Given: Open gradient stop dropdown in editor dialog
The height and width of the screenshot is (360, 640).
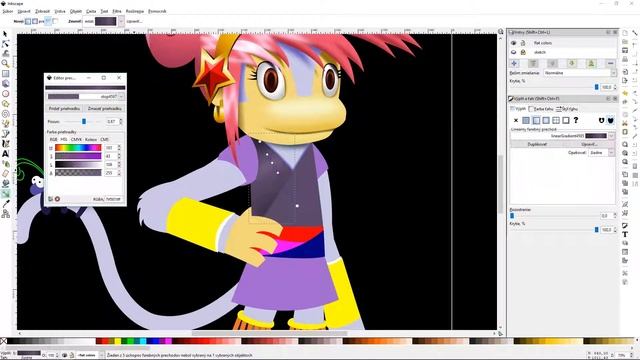Looking at the screenshot, I should 121,97.
